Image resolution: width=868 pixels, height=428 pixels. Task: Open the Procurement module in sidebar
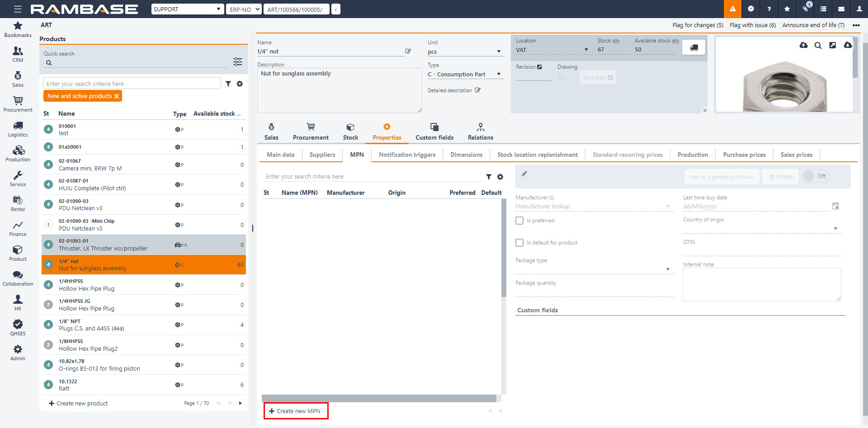click(x=18, y=104)
